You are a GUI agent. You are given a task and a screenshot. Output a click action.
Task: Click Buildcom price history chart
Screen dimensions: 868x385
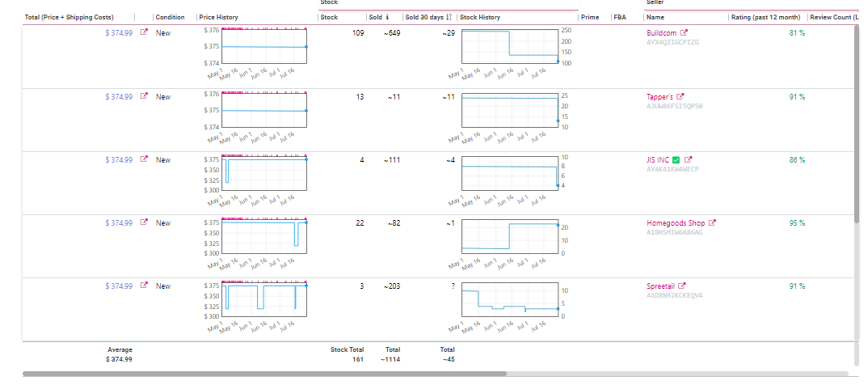(x=264, y=47)
